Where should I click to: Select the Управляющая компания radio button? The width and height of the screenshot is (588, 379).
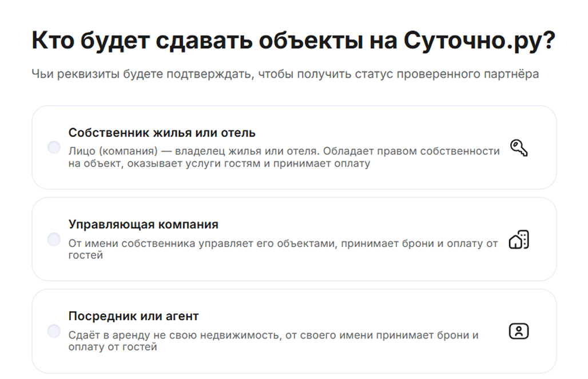54,240
